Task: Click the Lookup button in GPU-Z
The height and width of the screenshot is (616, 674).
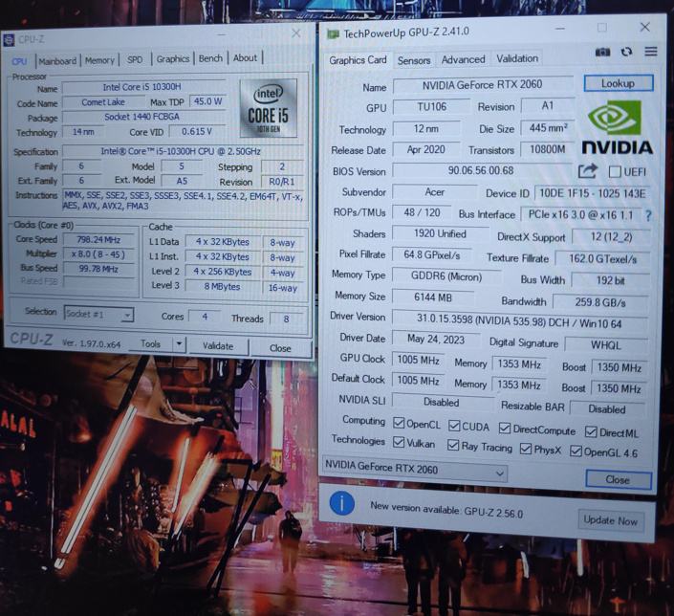Action: coord(619,83)
